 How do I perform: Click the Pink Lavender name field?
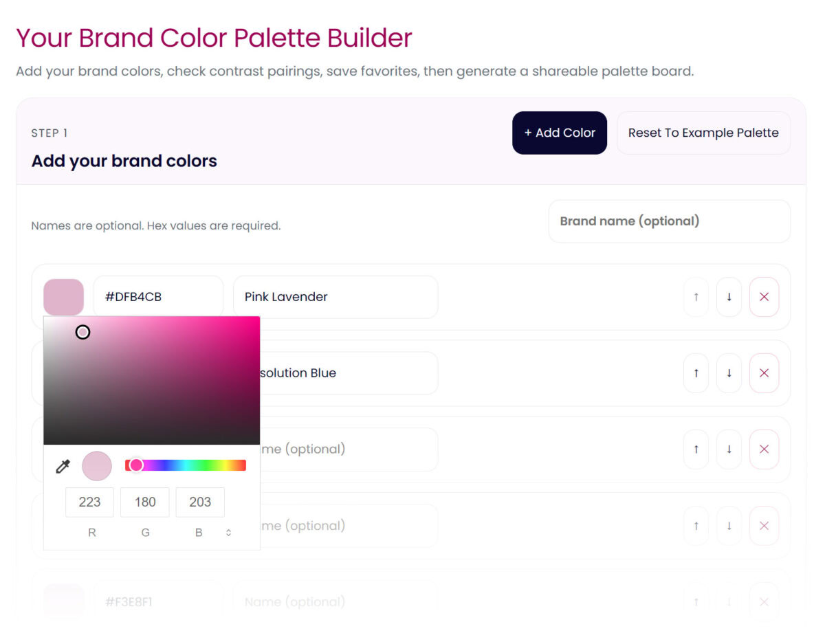click(x=335, y=296)
